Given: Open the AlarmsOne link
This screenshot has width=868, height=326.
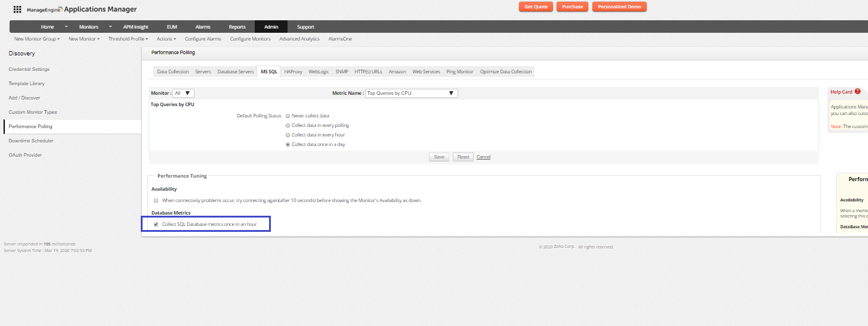Looking at the screenshot, I should click(x=340, y=39).
